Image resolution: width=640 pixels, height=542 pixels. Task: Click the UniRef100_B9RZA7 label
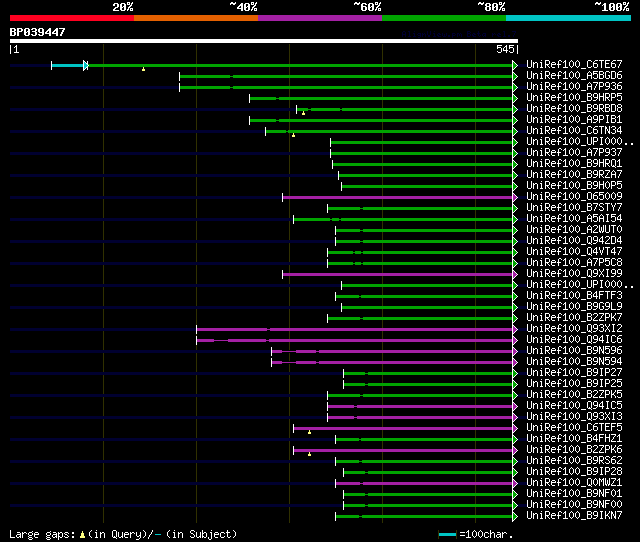point(574,175)
